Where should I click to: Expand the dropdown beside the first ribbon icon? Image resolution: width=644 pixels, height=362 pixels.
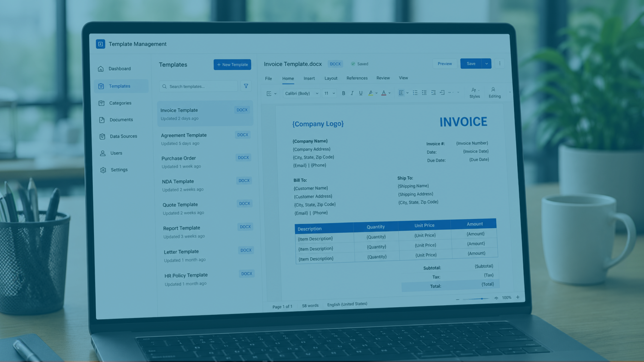[x=275, y=93]
